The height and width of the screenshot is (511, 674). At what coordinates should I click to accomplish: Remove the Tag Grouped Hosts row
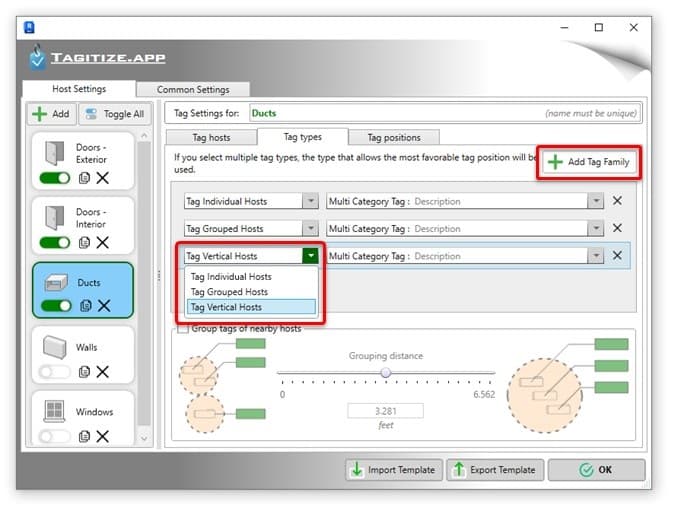(617, 228)
